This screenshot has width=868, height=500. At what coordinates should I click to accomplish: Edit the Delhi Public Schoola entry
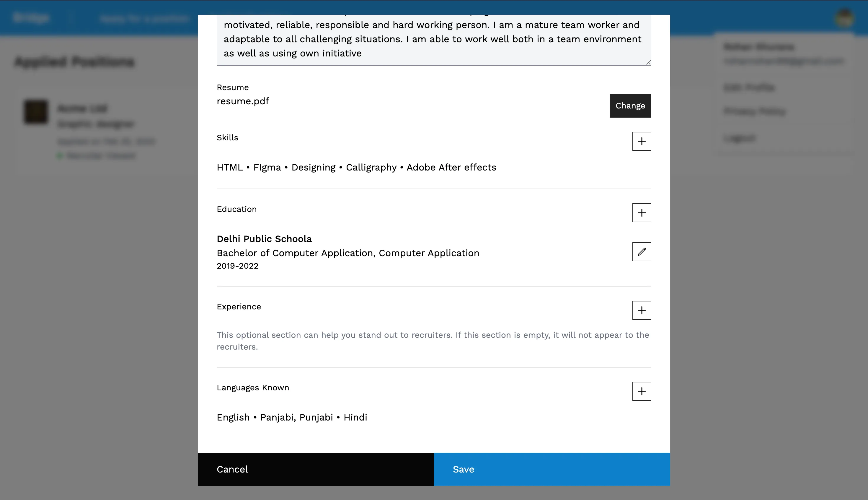(x=641, y=252)
